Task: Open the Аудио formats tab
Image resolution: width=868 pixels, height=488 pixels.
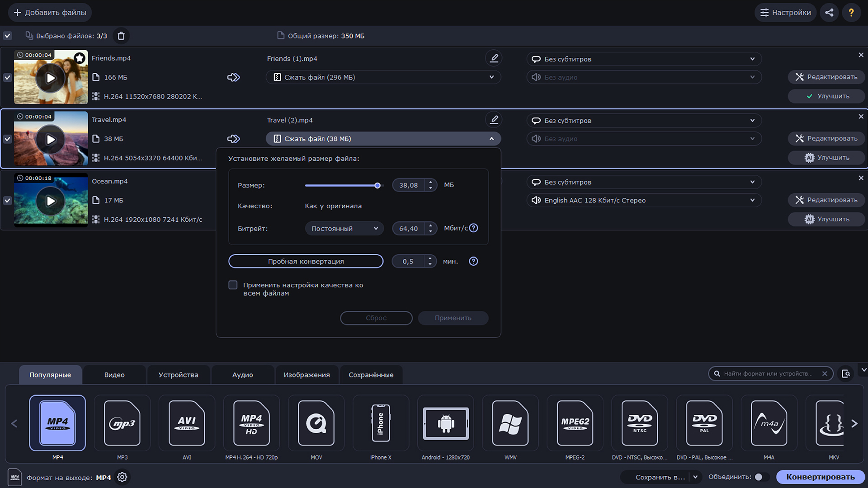Action: pyautogui.click(x=242, y=375)
